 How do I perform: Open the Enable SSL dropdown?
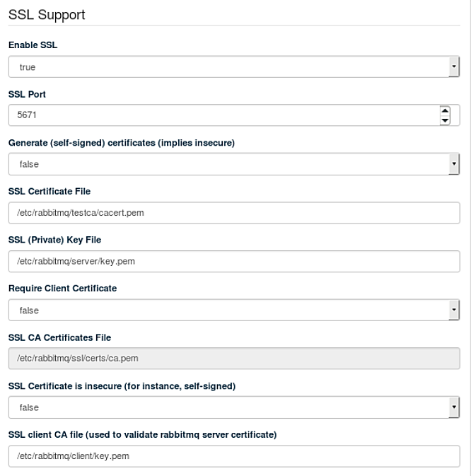(x=233, y=67)
